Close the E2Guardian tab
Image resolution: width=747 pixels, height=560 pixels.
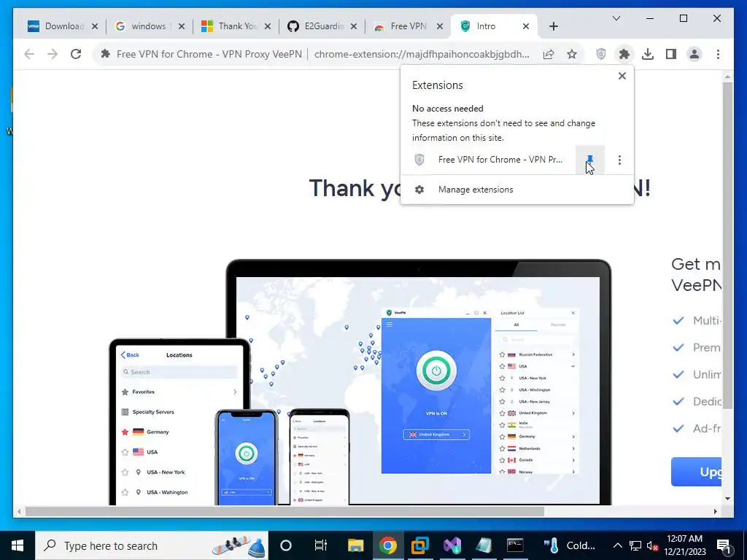(354, 26)
